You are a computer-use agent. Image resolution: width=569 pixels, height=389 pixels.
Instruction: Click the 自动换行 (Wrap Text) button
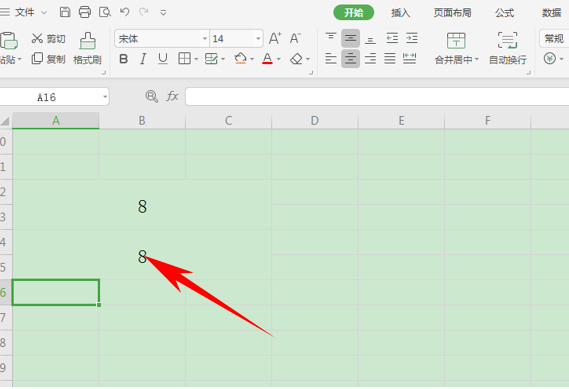pos(507,49)
